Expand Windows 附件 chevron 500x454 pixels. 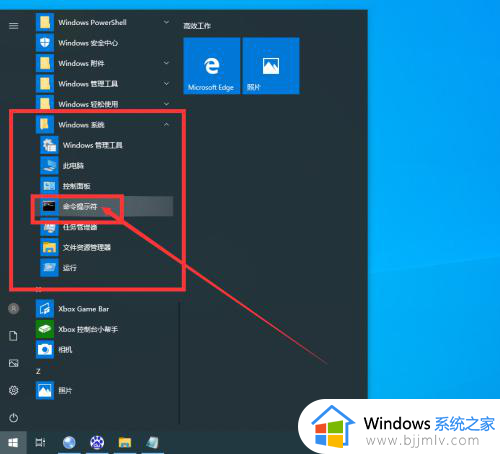pos(166,63)
